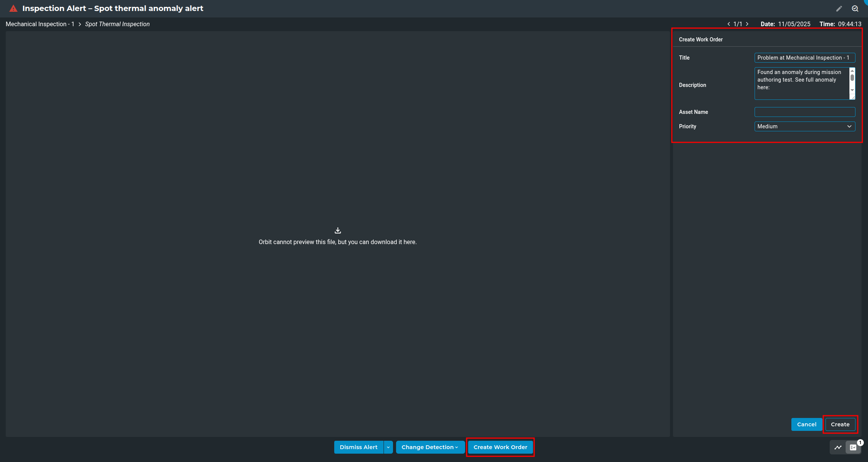Click the magnifier checkmark review icon
This screenshot has width=868, height=462.
tap(855, 9)
